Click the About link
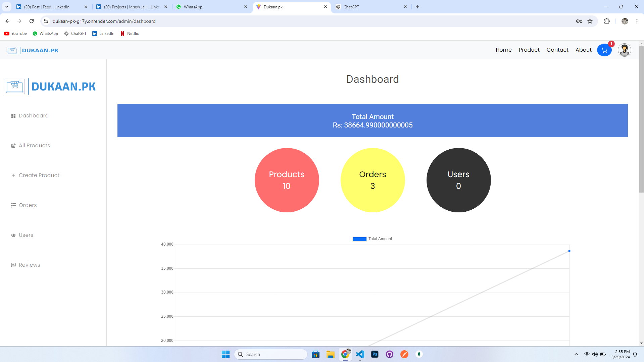The width and height of the screenshot is (644, 362). pos(583,50)
